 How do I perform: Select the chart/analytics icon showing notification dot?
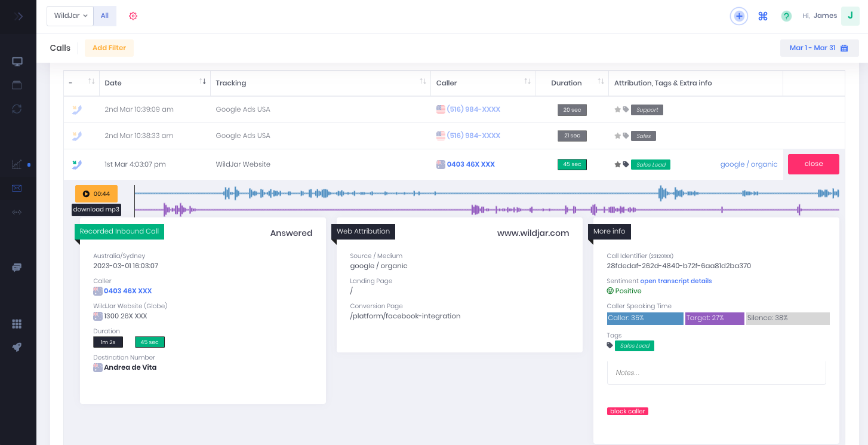click(17, 165)
